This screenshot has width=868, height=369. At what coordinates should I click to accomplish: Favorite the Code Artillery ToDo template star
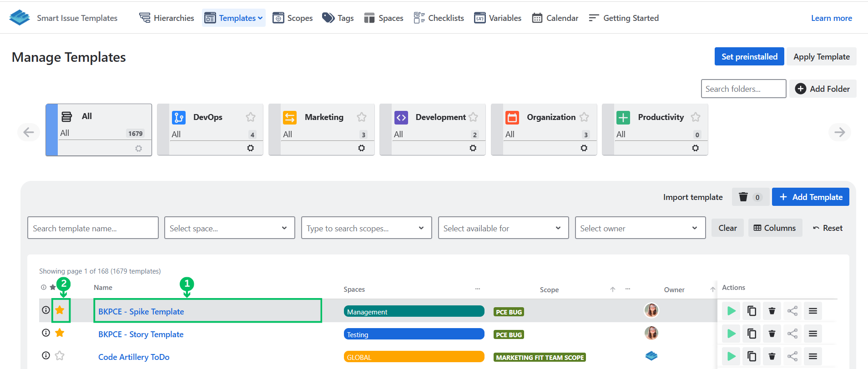click(60, 355)
